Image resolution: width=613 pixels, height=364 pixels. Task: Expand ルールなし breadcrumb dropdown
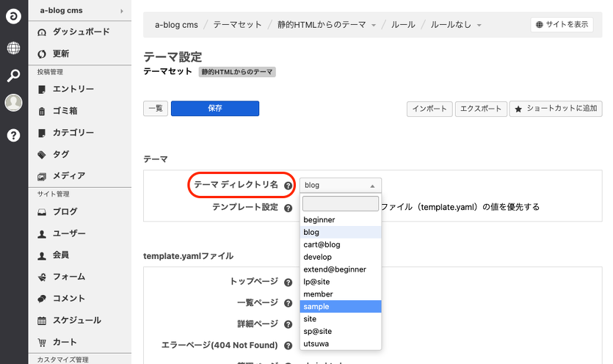[x=479, y=25]
